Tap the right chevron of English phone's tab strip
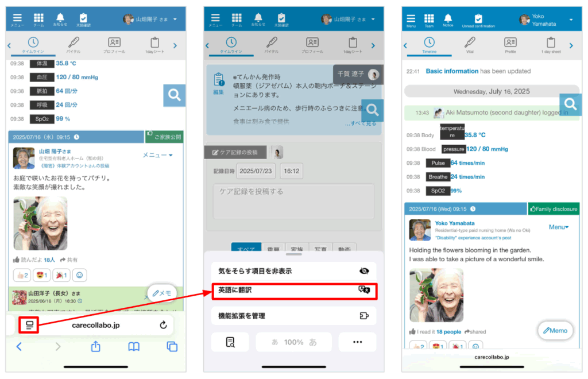Image resolution: width=588 pixels, height=379 pixels. point(571,46)
